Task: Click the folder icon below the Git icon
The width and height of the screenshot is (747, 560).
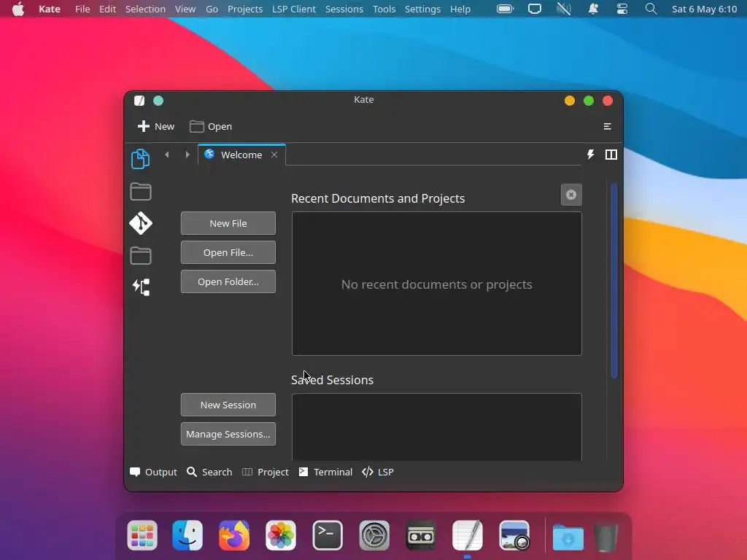Action: click(141, 256)
